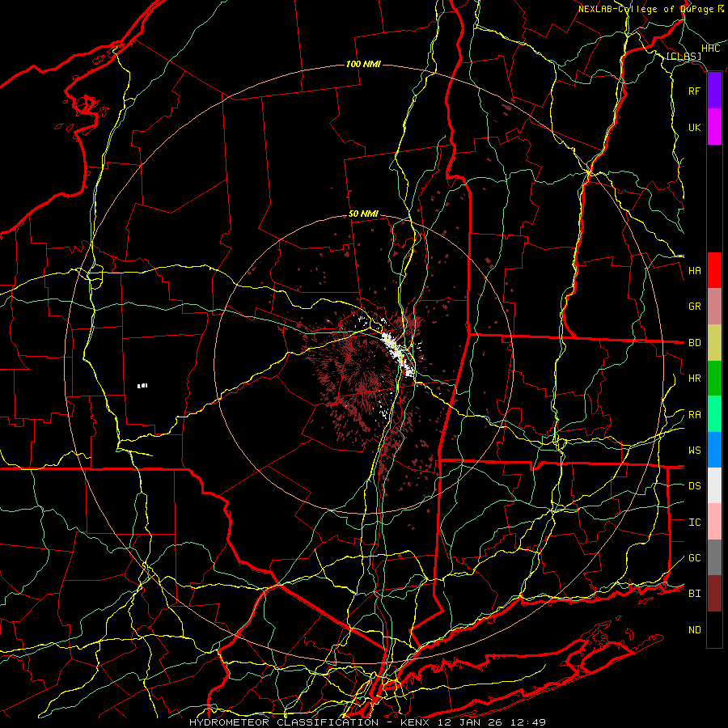Viewport: 728px width, 728px height.
Task: Click the small white echo west of radar
Action: 142,385
